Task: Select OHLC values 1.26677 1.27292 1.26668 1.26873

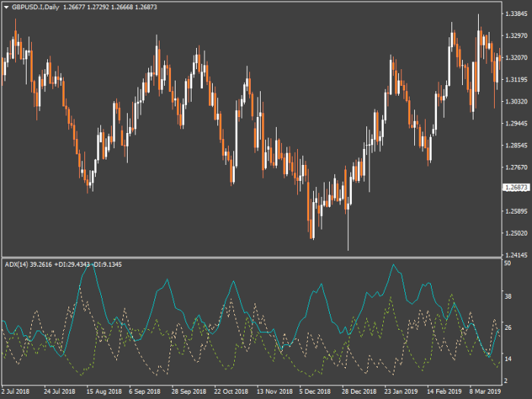Action: tap(110, 7)
